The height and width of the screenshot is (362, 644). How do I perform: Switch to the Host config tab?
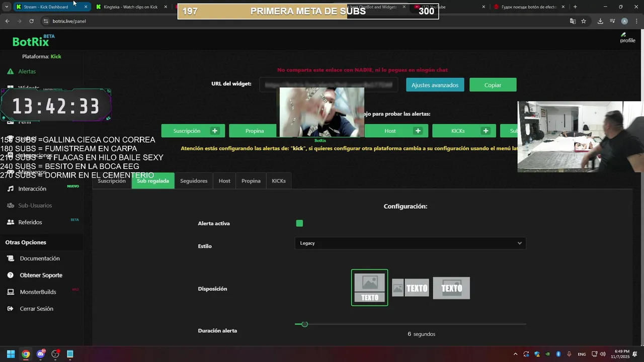[x=224, y=181]
